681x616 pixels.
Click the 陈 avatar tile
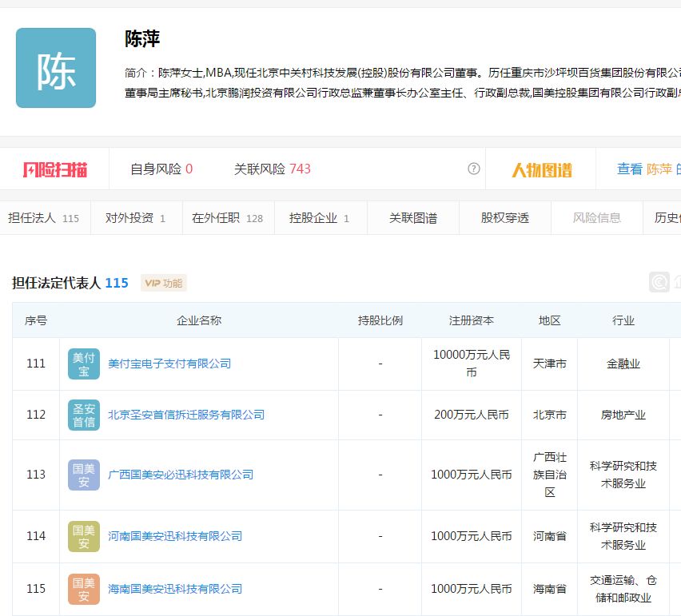pyautogui.click(x=56, y=68)
